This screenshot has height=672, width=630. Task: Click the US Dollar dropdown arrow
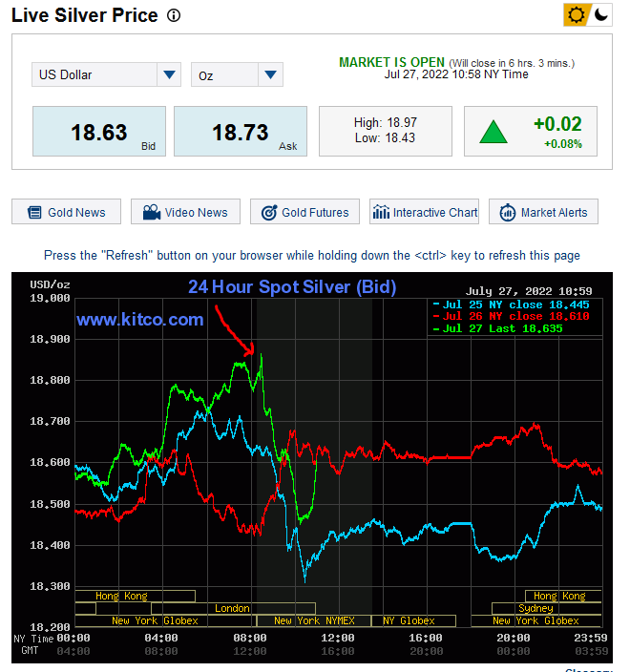169,74
